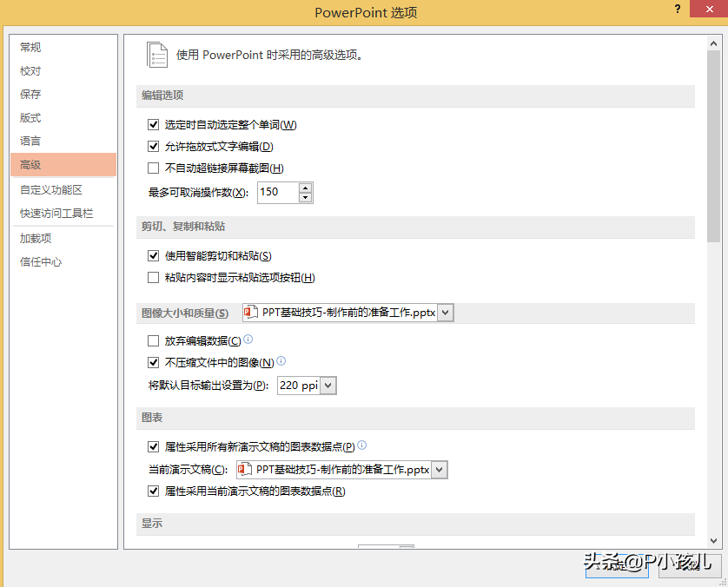
Task: Open the 当前演示文稿 file dropdown
Action: (x=440, y=470)
